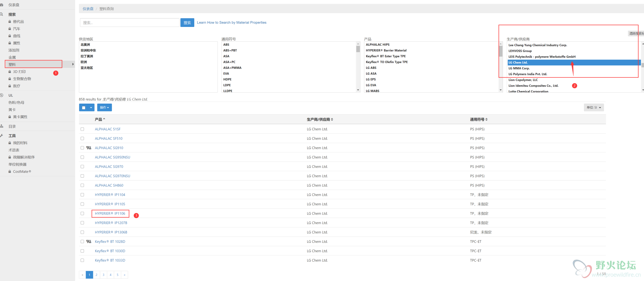Open 术语表 in the sidebar
This screenshot has width=644, height=281.
pos(14,150)
